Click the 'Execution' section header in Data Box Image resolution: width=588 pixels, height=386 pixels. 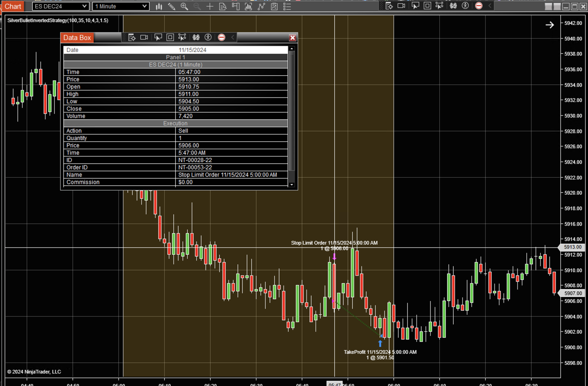tap(176, 124)
